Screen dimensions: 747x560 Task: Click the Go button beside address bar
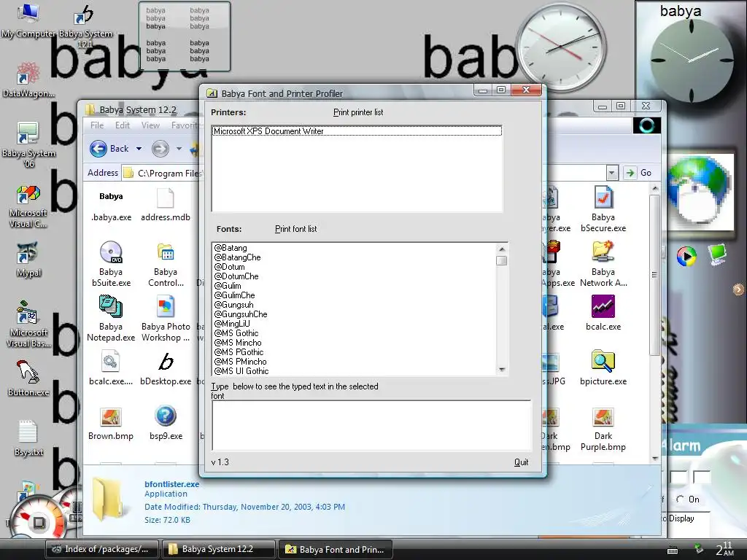[638, 172]
